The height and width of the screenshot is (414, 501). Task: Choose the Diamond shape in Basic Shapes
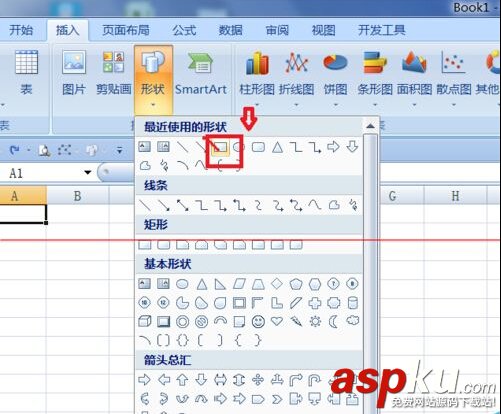coord(277,284)
